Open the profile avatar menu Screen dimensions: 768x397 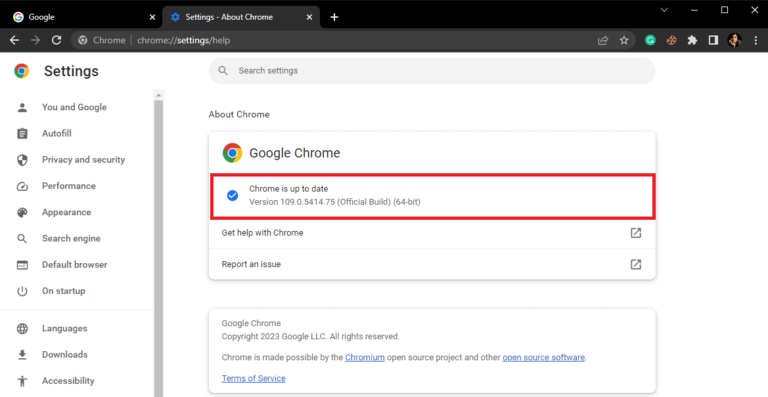pyautogui.click(x=734, y=41)
